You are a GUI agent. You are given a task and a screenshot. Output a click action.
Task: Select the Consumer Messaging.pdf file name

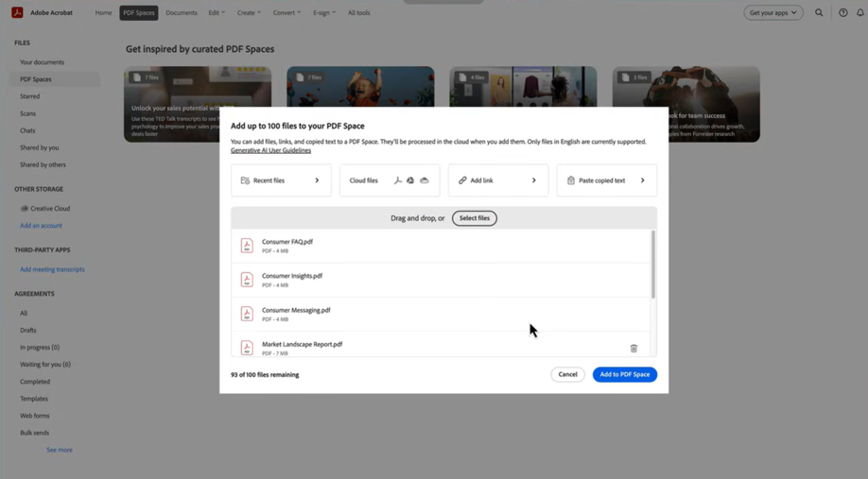pos(296,310)
